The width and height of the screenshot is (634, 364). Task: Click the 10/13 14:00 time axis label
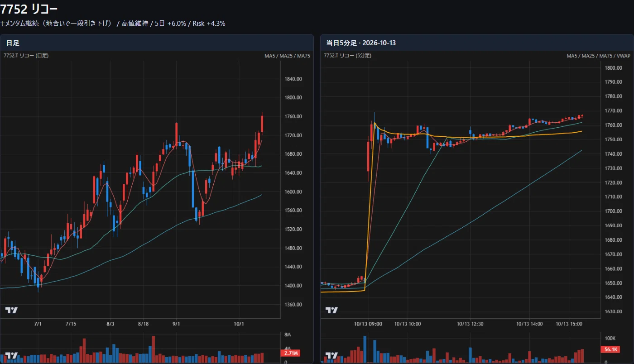tap(530, 324)
